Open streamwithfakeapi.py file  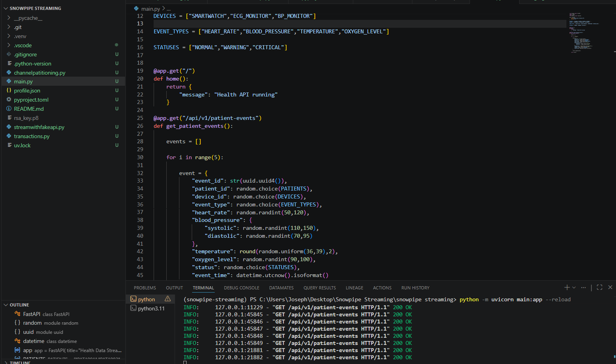pos(39,127)
